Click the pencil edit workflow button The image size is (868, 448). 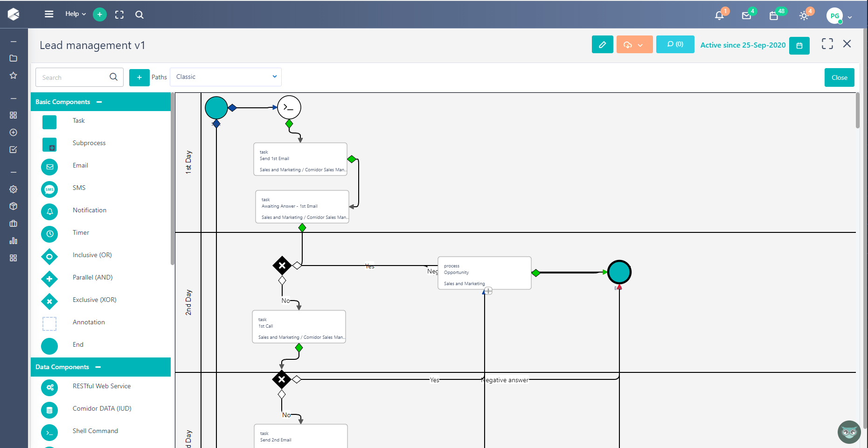point(602,45)
